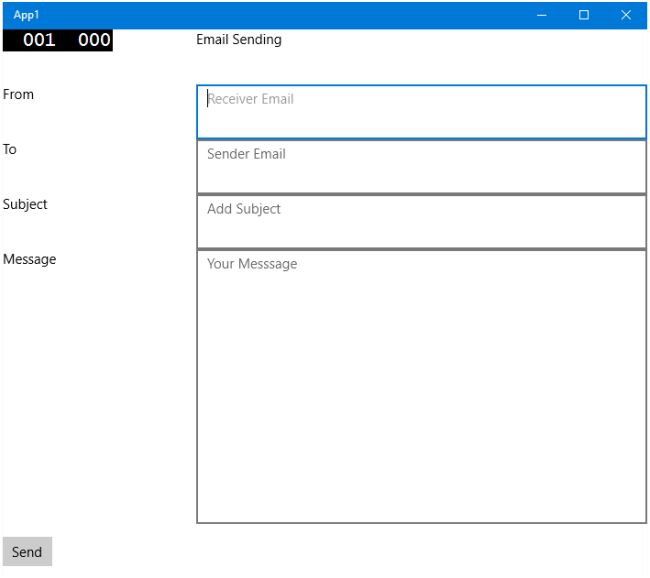Click the Sender Email placeholder text
Image resolution: width=650 pixels, height=578 pixels.
click(246, 154)
